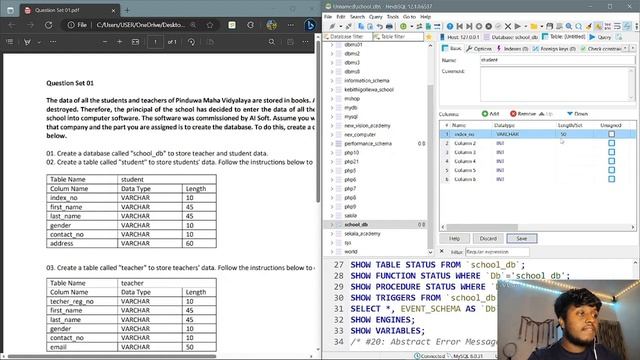Switch to the Foreign keys tab

[554, 49]
